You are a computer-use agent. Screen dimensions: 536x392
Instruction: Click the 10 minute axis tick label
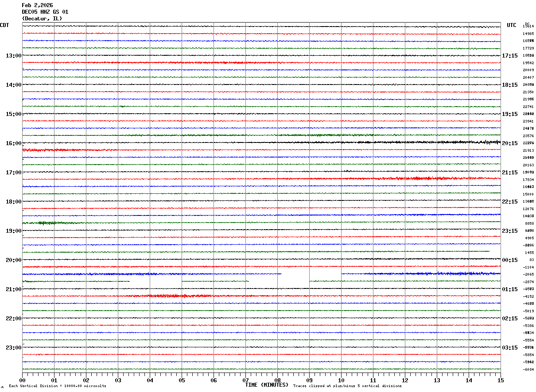coord(341,380)
